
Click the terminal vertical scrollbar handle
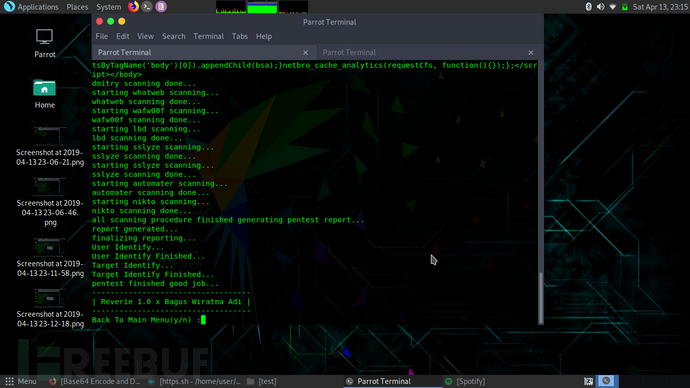click(541, 298)
